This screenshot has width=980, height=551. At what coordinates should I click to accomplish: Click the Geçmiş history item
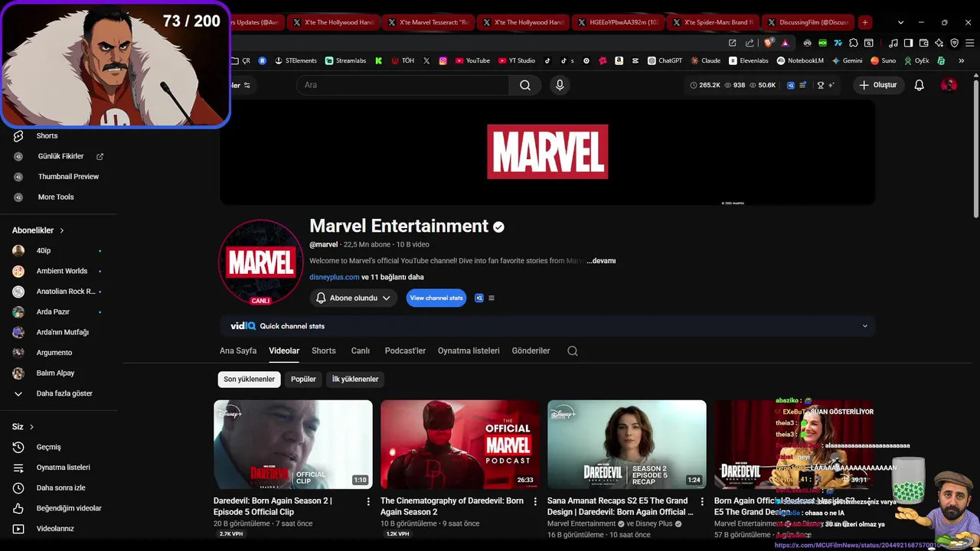pyautogui.click(x=48, y=447)
